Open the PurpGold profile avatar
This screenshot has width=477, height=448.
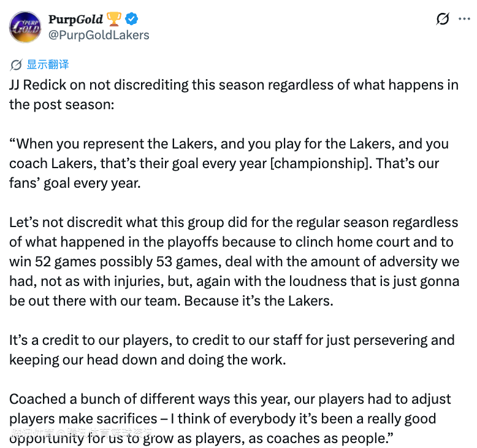(x=25, y=27)
